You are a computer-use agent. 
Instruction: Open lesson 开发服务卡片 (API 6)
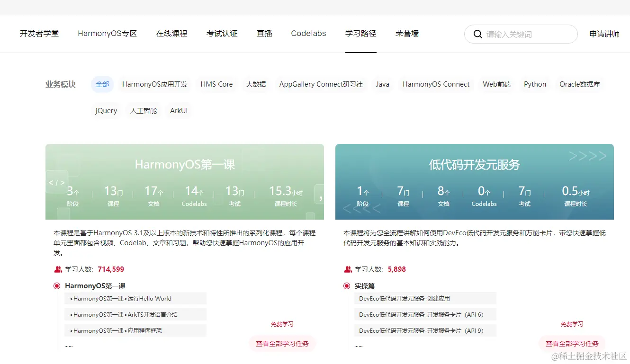[425, 315]
